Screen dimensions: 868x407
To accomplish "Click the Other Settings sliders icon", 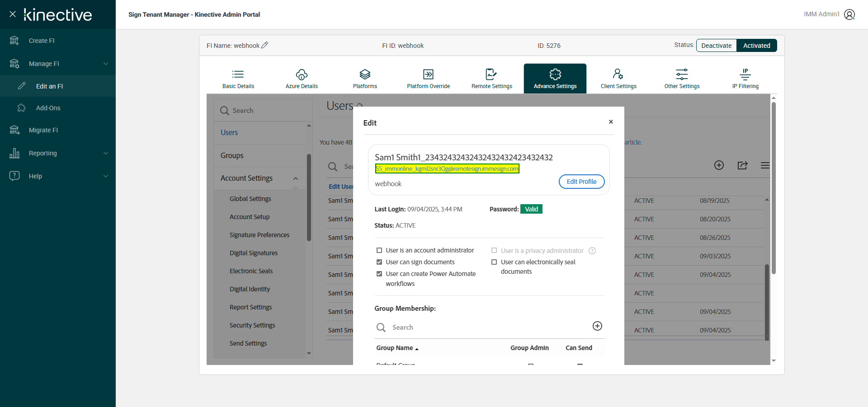I will tap(682, 74).
